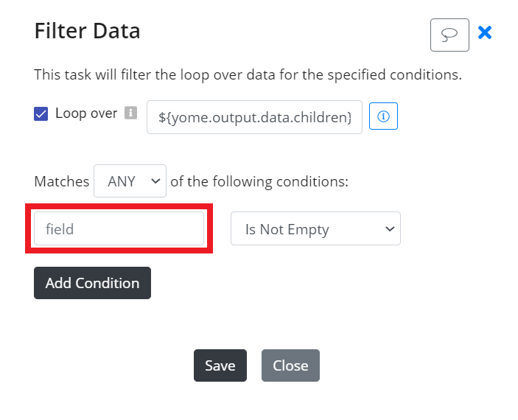Dismiss dialog with the blue X icon

pyautogui.click(x=485, y=32)
